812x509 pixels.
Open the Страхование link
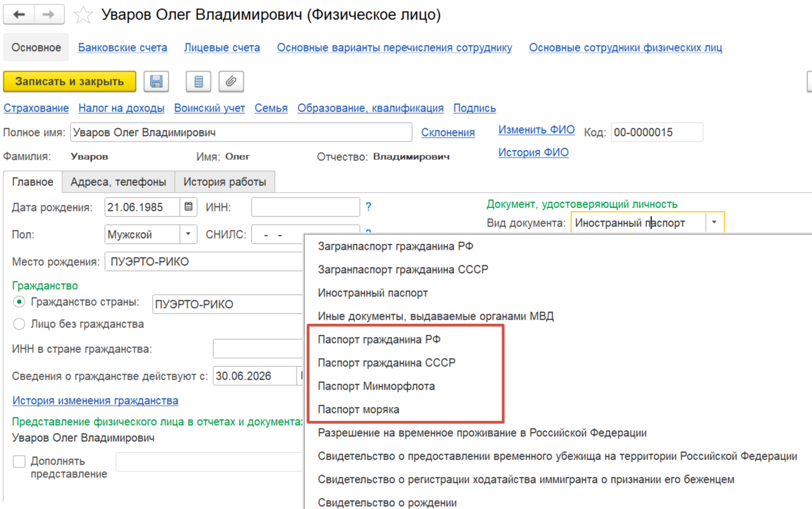pyautogui.click(x=36, y=108)
